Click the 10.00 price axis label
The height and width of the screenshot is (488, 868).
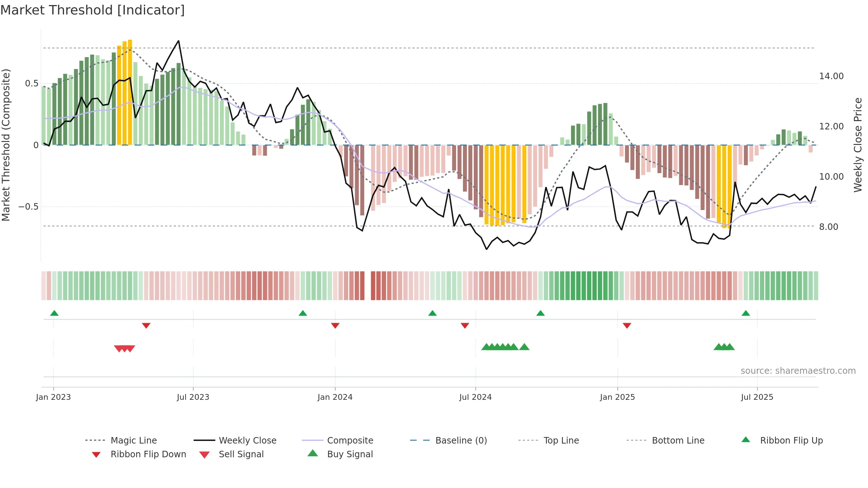(831, 177)
